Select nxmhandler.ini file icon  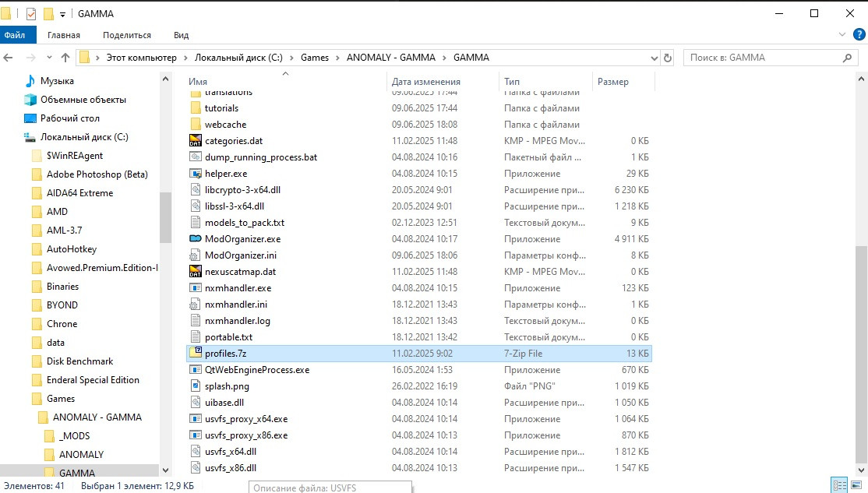(196, 305)
